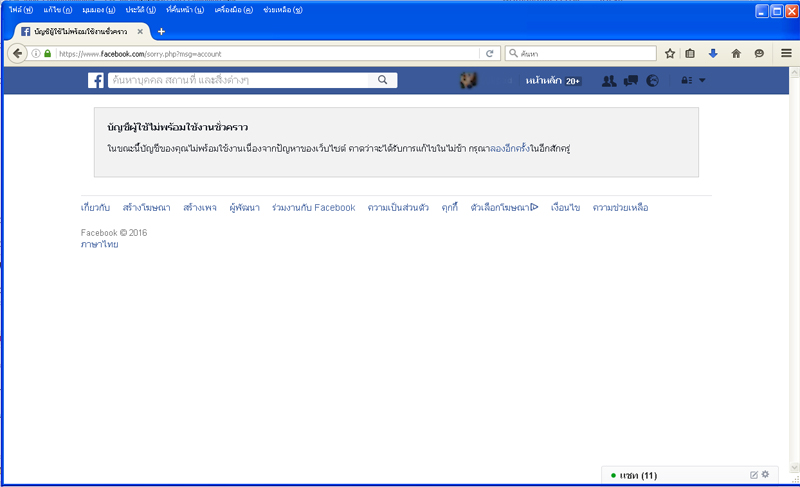
Task: Click the สร้างโฆษณา footer link
Action: (146, 208)
